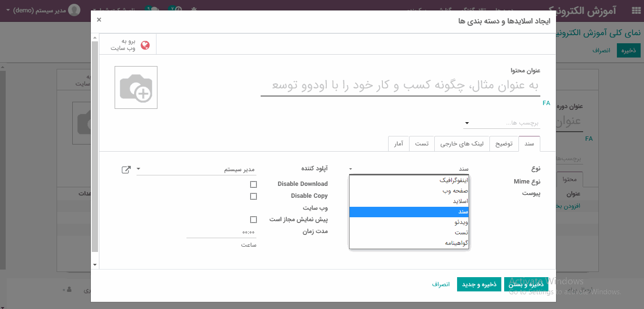Open the لینک های خارجی tab
The height and width of the screenshot is (309, 644).
tap(461, 144)
